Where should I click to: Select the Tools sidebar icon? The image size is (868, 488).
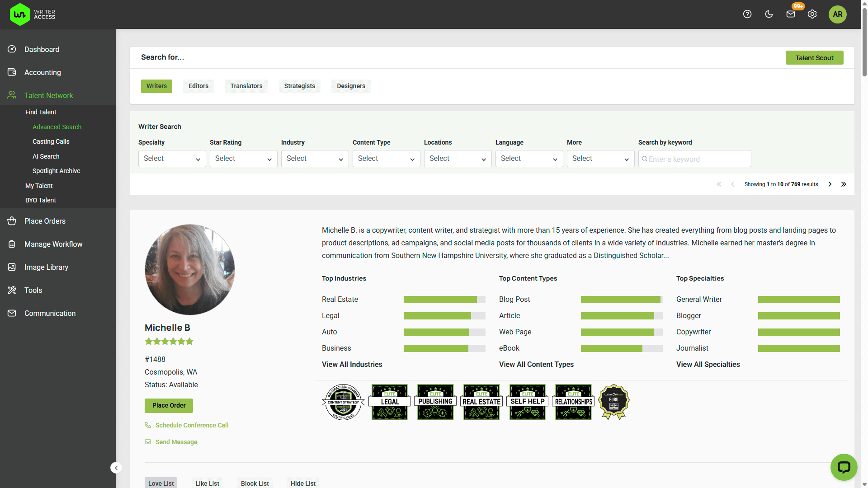[x=12, y=290]
